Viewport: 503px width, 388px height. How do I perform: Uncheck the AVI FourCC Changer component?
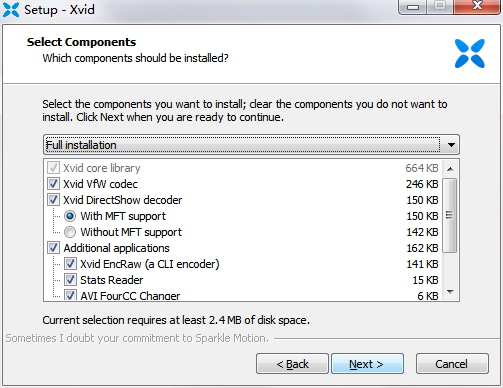click(x=70, y=295)
